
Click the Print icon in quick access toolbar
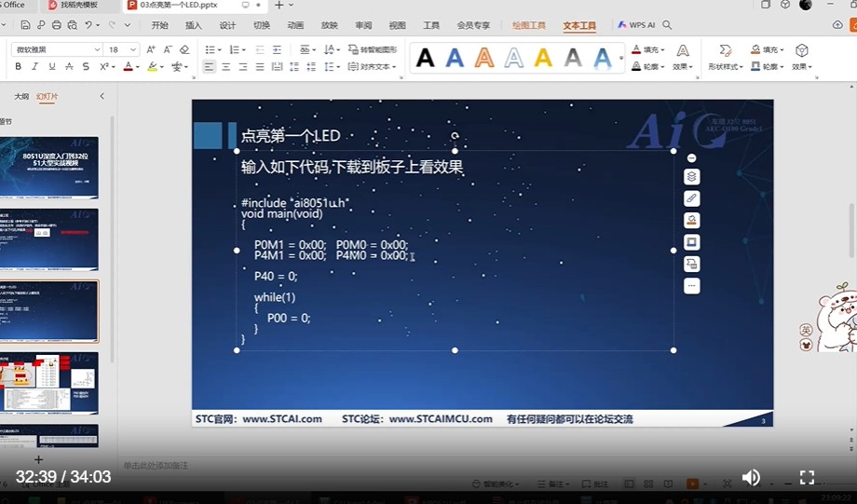[x=56, y=25]
